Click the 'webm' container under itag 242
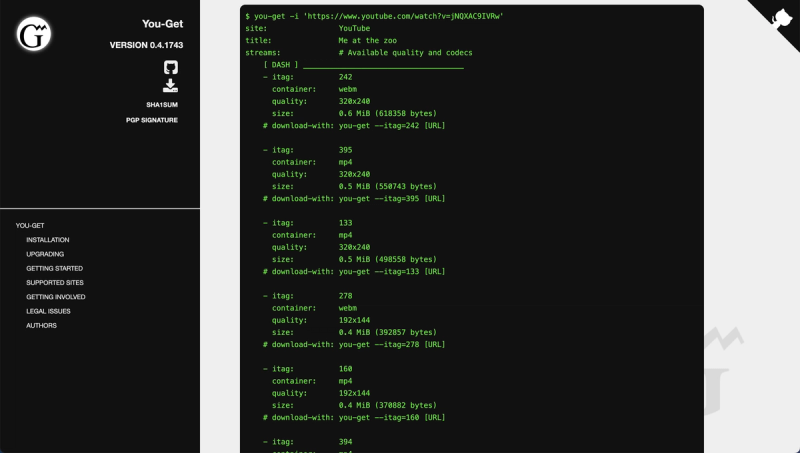Screen dimensions: 800x453 click(x=347, y=89)
